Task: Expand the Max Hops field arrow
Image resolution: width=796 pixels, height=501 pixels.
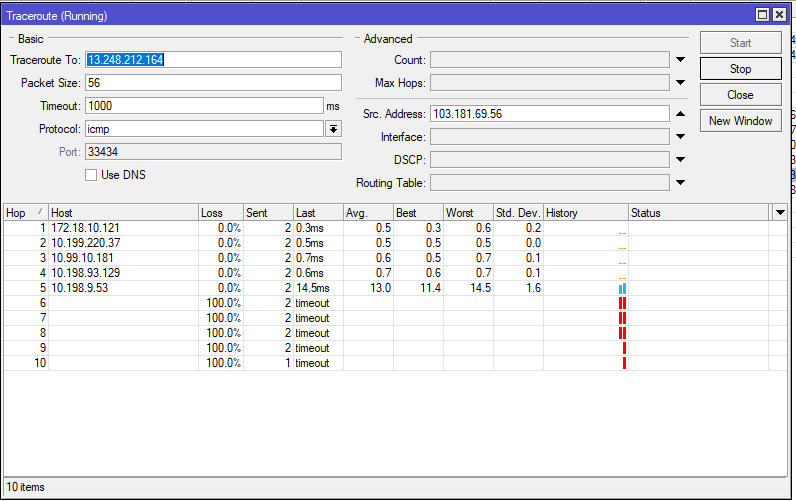Action: [680, 83]
